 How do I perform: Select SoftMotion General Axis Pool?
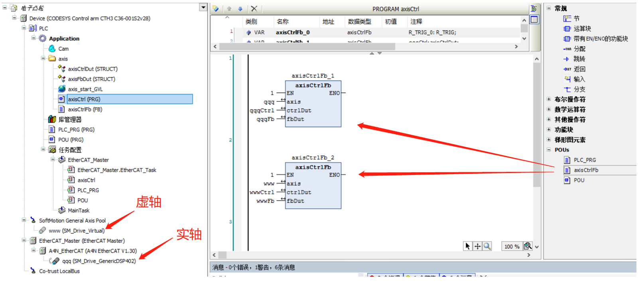pos(72,220)
